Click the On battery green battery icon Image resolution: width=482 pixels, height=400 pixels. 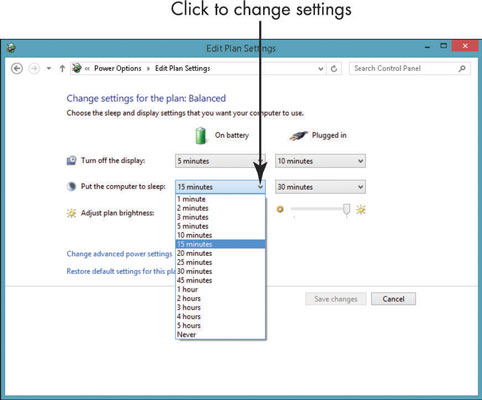pyautogui.click(x=201, y=135)
